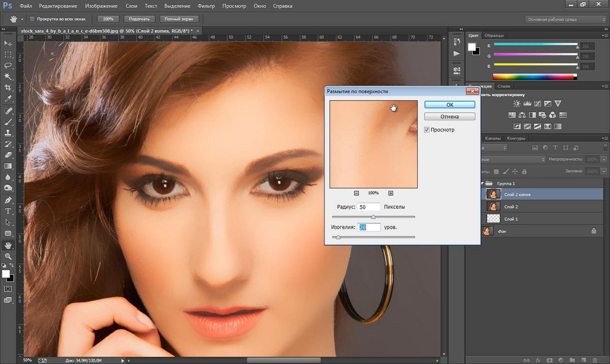The height and width of the screenshot is (364, 610).
Task: Enable Прокрутка во всех окнах checkbox
Action: pyautogui.click(x=32, y=19)
